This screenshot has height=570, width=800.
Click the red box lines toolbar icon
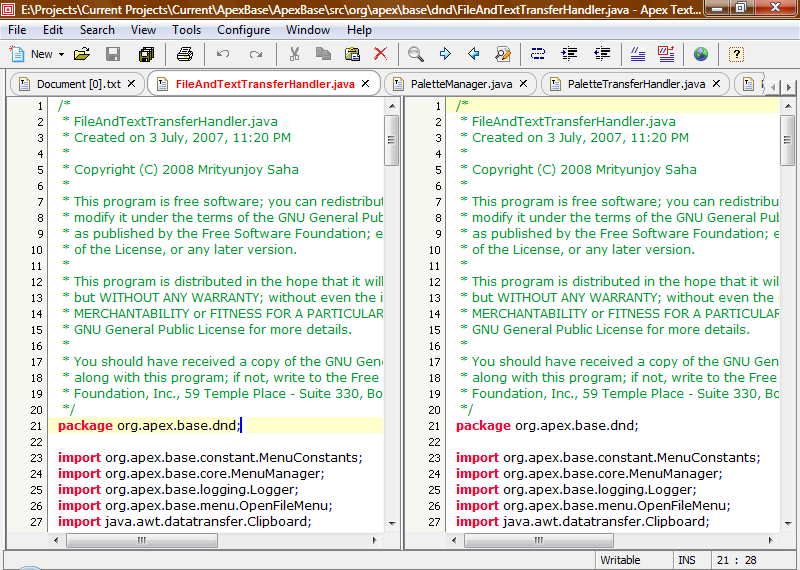point(666,54)
